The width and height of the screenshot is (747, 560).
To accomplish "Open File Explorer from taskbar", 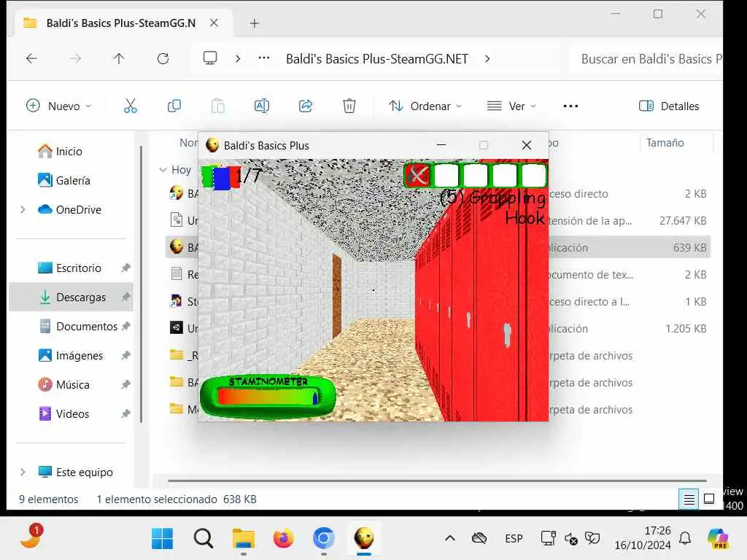I will click(244, 539).
